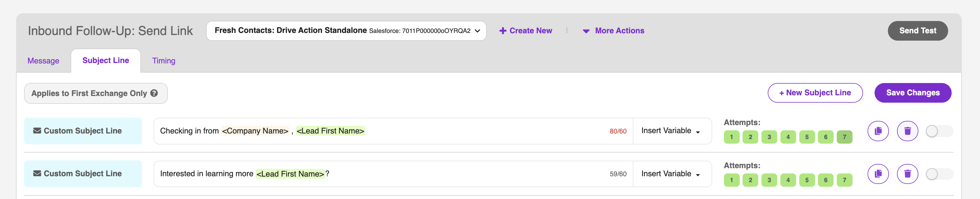The width and height of the screenshot is (980, 199).
Task: Click 'Applies to First Exchange Only' badge
Action: [x=96, y=93]
